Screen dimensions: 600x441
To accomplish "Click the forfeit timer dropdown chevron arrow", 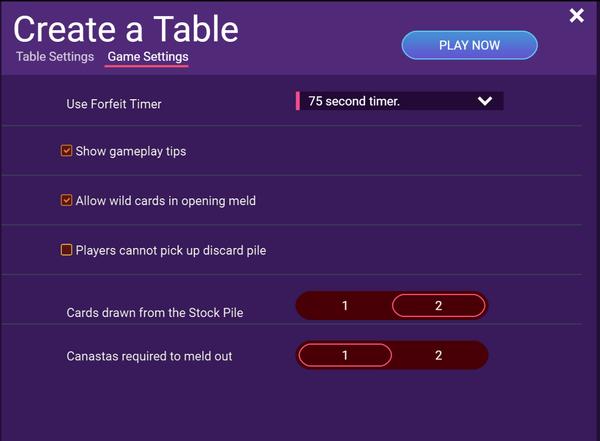I will point(485,101).
